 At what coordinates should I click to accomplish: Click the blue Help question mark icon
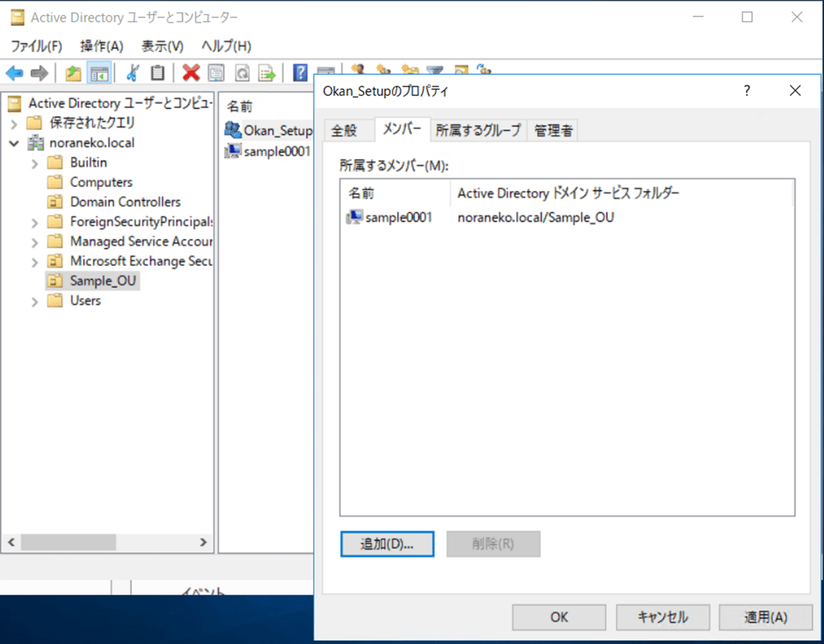[x=300, y=73]
